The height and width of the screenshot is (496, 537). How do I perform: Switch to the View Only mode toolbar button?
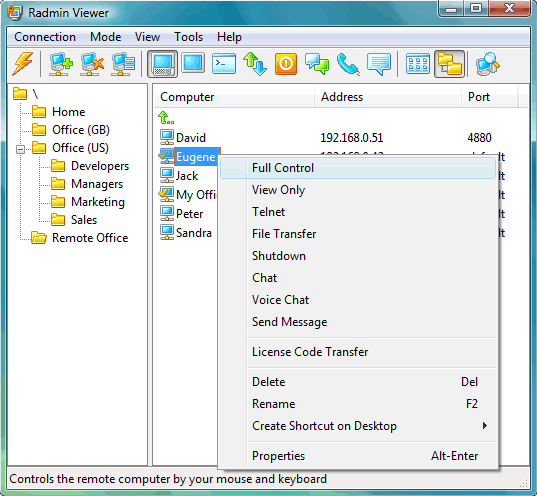(x=193, y=63)
